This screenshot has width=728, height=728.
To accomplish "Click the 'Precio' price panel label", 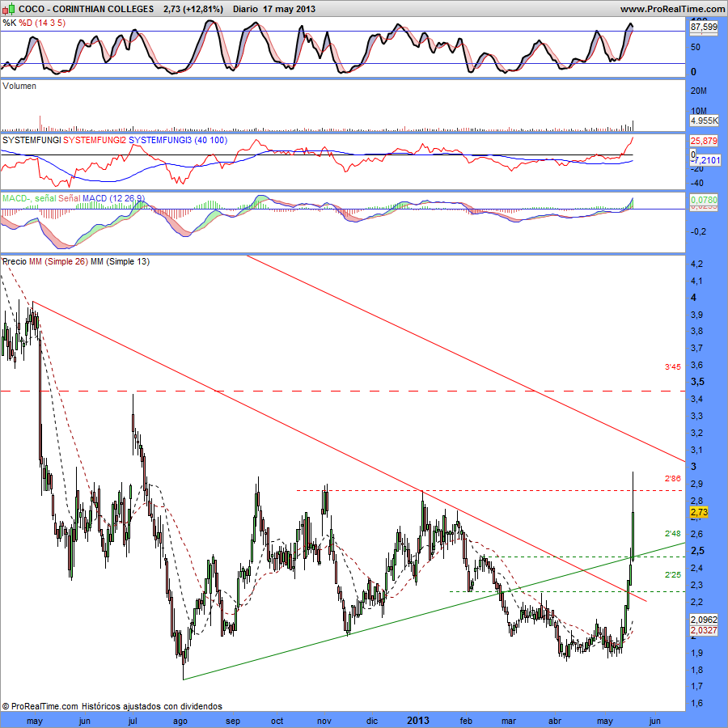I will click(15, 261).
